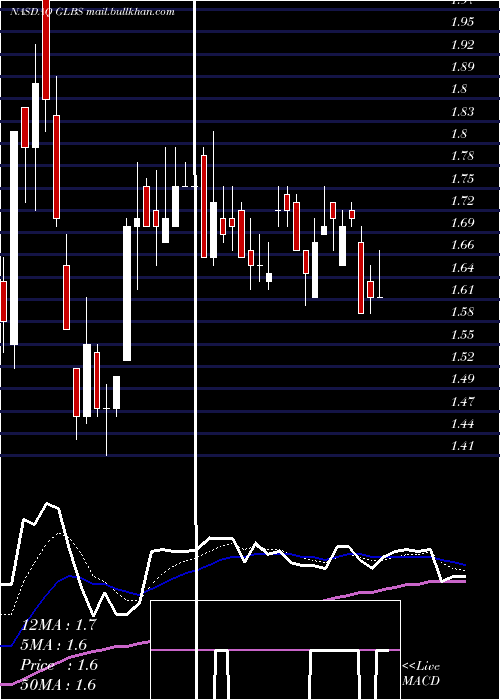This screenshot has width=500, height=700.
Task: Click the 1.75 price axis label
Action: (462, 178)
